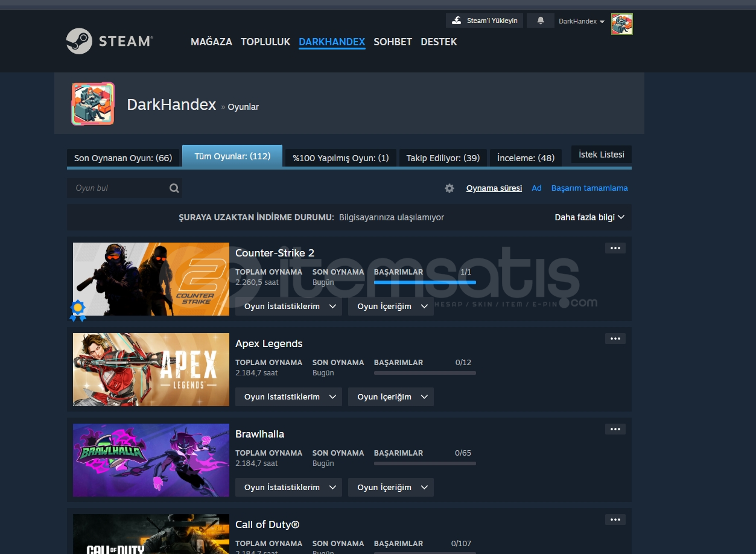Open Call of Duty three-dot options menu
The height and width of the screenshot is (554, 756).
[x=615, y=520]
